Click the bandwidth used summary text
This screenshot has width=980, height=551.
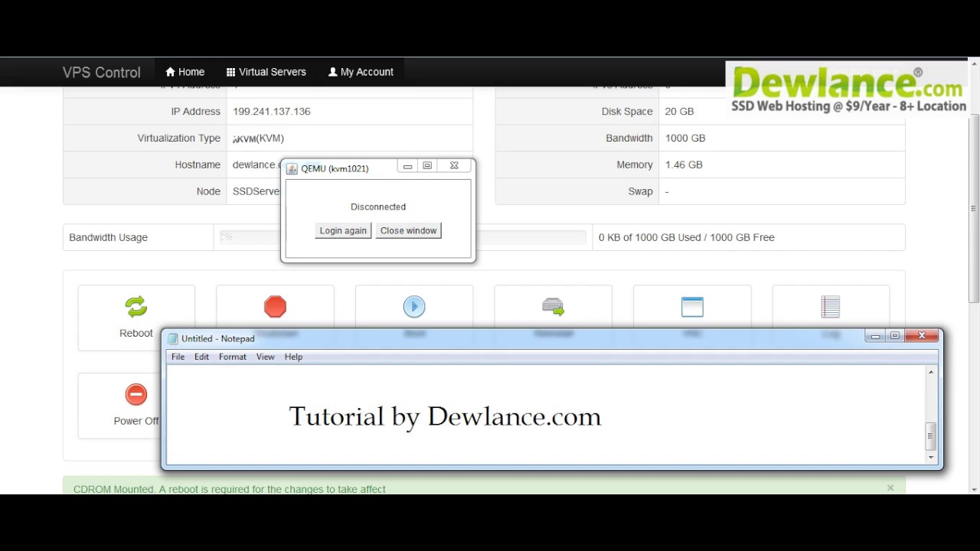(687, 237)
